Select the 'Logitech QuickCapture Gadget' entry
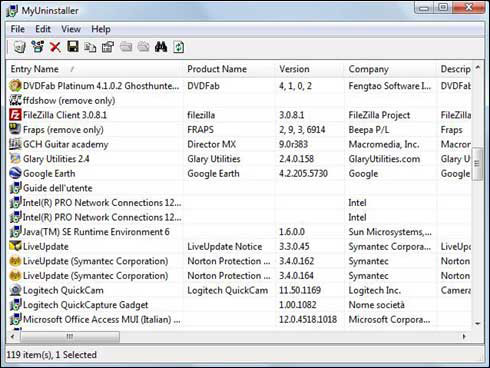Screen dimensions: 490x368 85,305
